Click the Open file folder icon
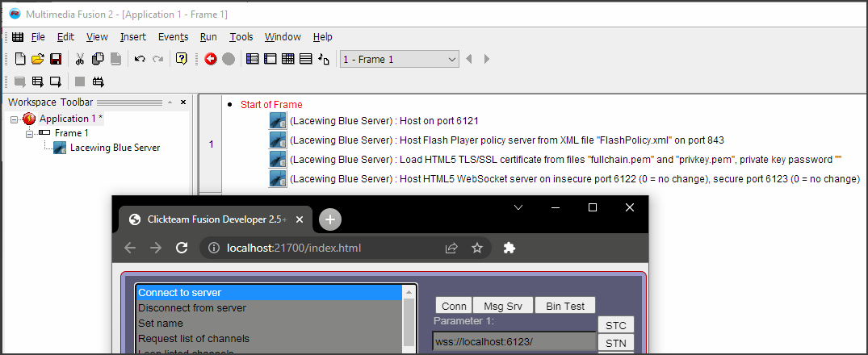This screenshot has width=868, height=355. pyautogui.click(x=38, y=59)
